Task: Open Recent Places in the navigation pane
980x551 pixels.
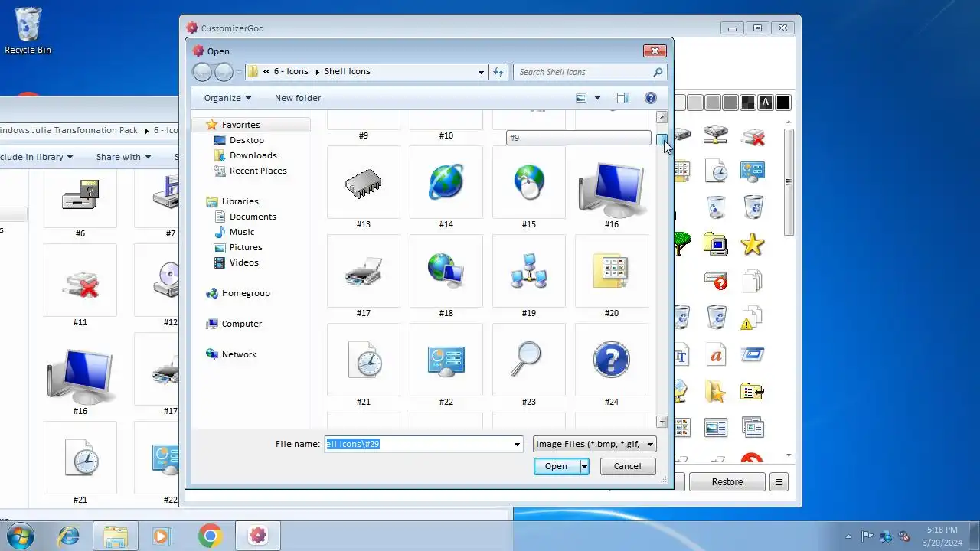Action: tap(258, 171)
